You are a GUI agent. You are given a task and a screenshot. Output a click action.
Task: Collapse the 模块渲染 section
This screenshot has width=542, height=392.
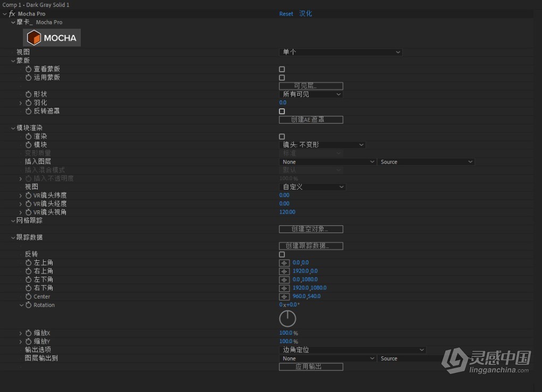tap(13, 128)
